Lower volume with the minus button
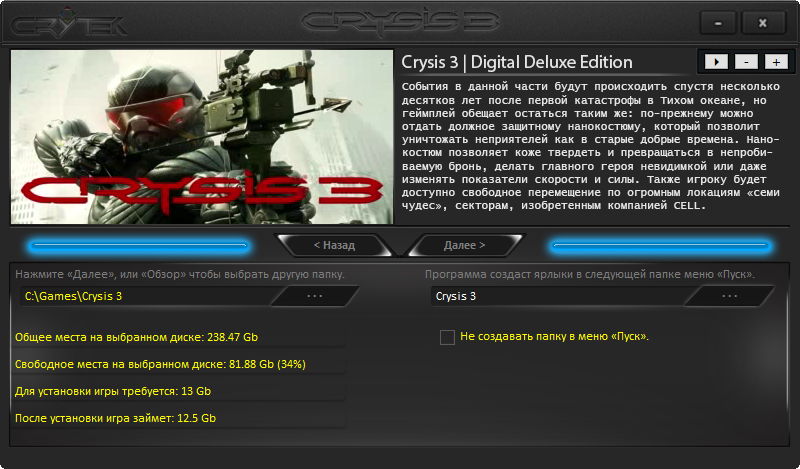800x469 pixels. [746, 62]
